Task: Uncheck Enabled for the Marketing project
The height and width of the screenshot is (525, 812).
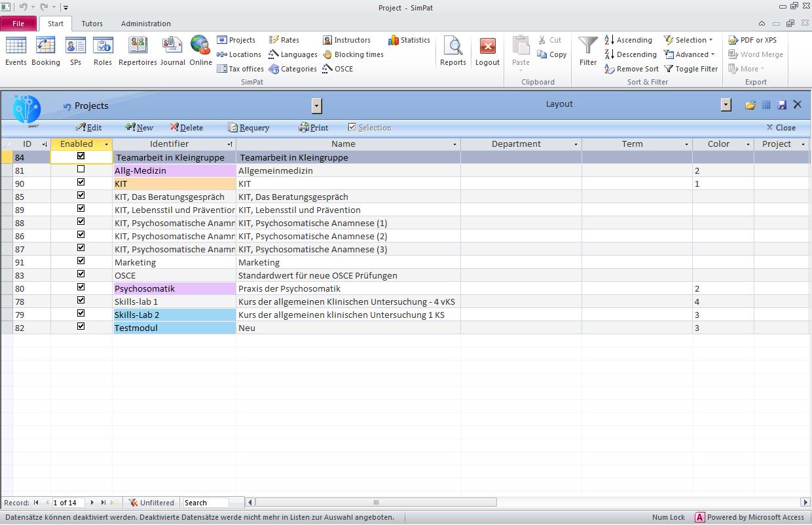Action: click(x=81, y=262)
